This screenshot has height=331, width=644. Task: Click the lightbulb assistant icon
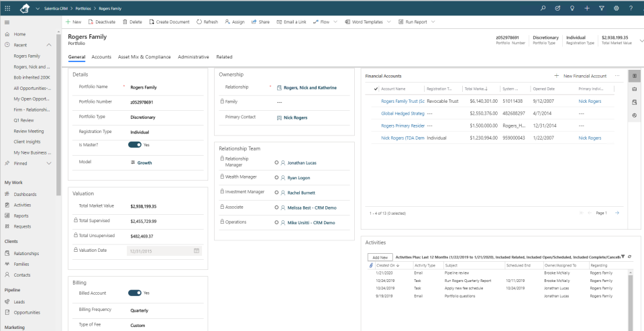click(572, 8)
